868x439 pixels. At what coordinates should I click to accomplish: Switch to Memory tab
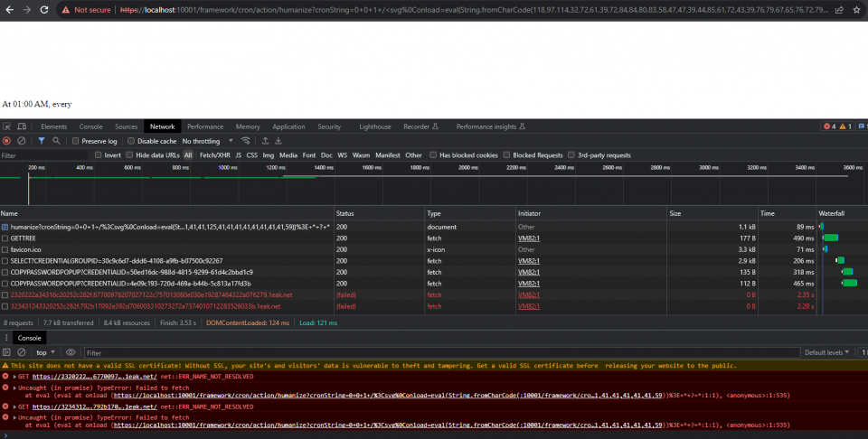[248, 126]
